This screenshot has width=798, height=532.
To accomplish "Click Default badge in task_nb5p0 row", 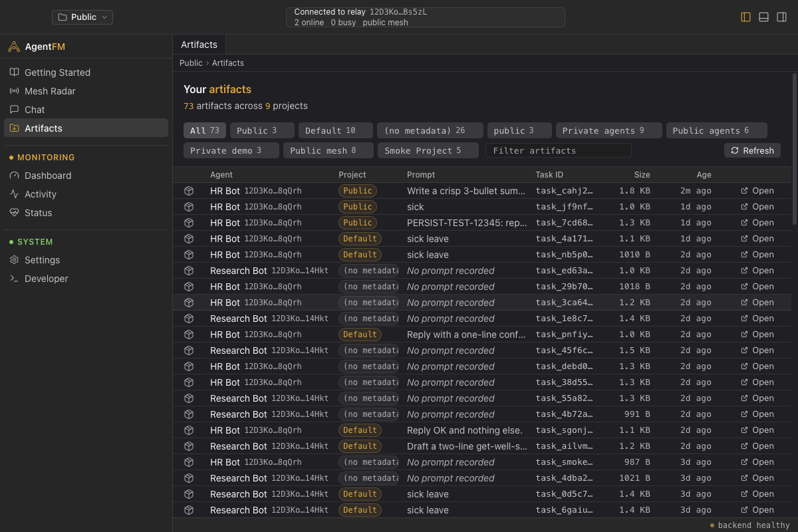I will [x=360, y=255].
